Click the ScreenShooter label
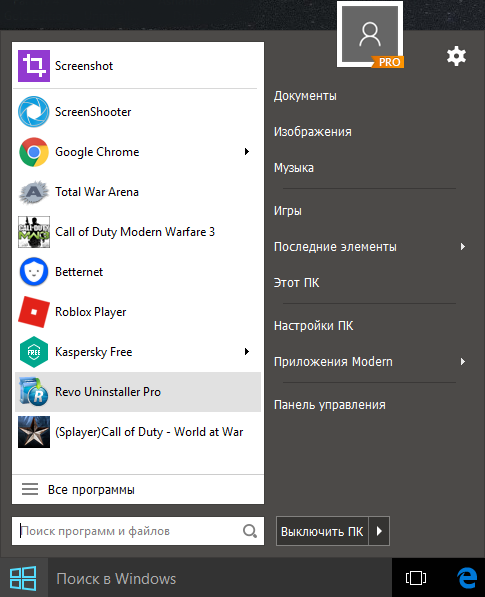The height and width of the screenshot is (597, 485). click(x=93, y=112)
